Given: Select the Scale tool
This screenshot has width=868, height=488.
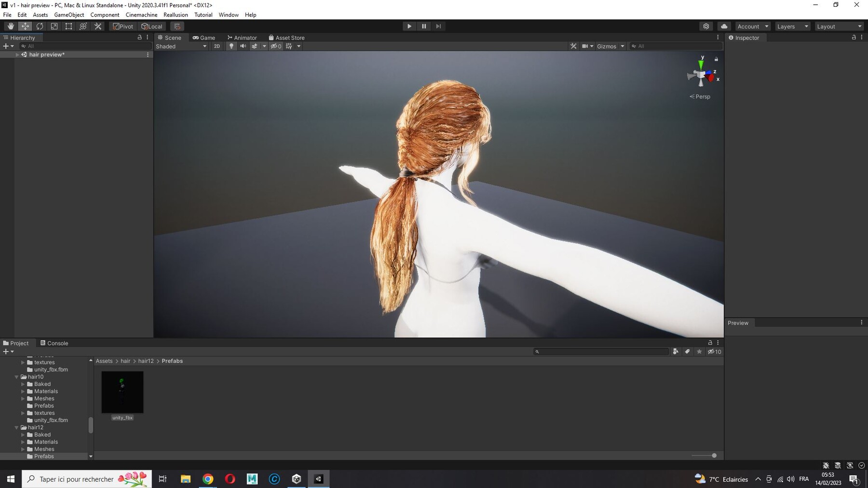Looking at the screenshot, I should [54, 26].
